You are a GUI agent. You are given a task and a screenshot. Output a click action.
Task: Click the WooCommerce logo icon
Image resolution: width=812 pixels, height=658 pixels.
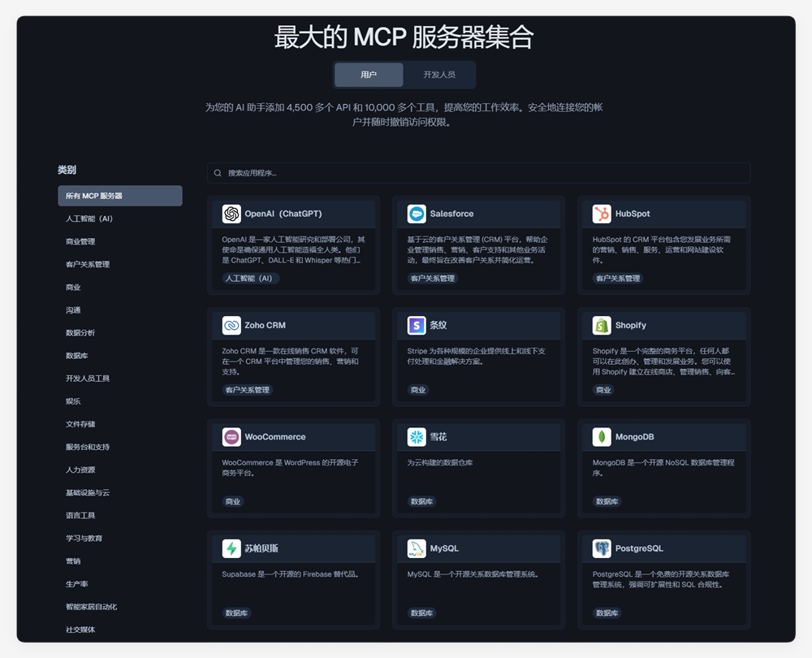(x=231, y=436)
